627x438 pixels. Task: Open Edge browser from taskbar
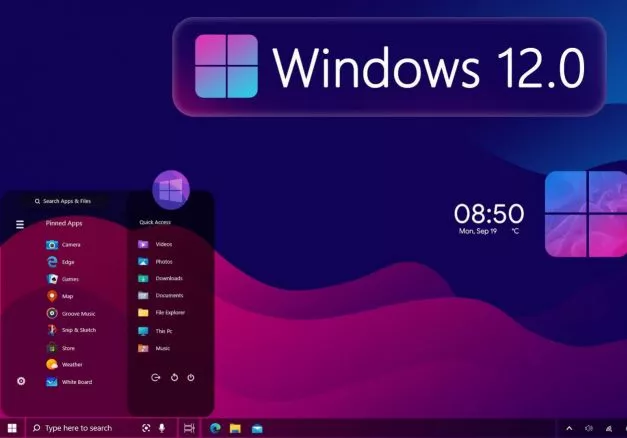tap(216, 428)
